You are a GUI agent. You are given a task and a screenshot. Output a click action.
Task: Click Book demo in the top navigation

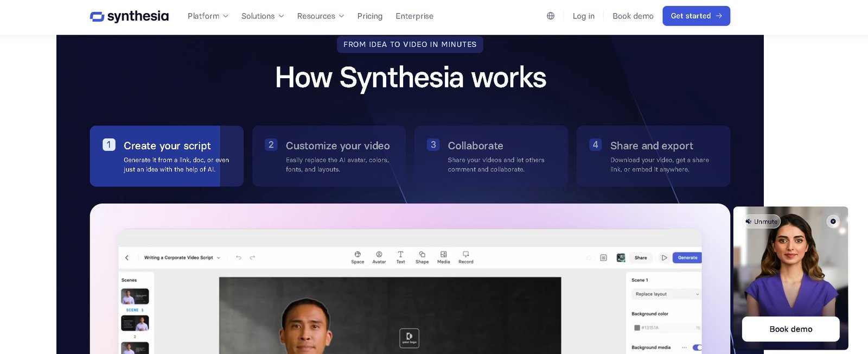click(x=633, y=16)
